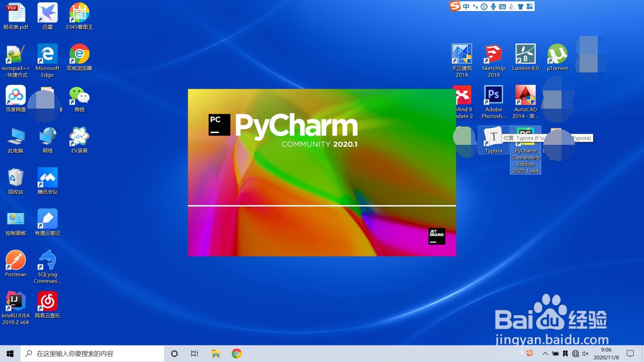Click the black bookmark-shaped tray icon

tap(566, 354)
